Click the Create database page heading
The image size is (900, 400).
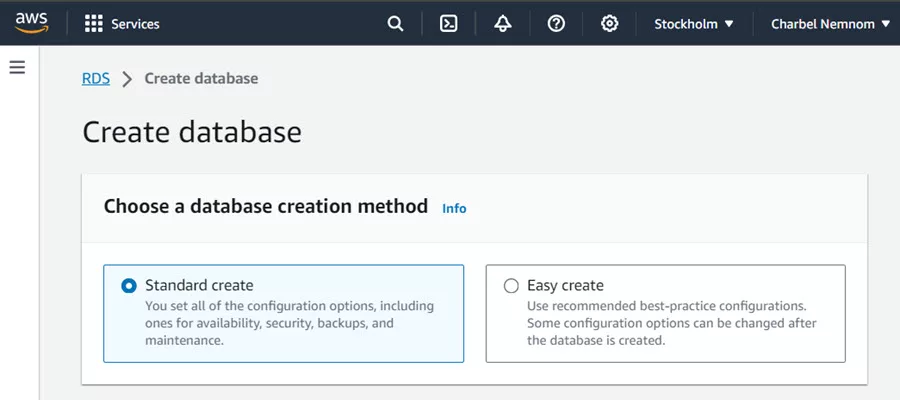pyautogui.click(x=192, y=132)
